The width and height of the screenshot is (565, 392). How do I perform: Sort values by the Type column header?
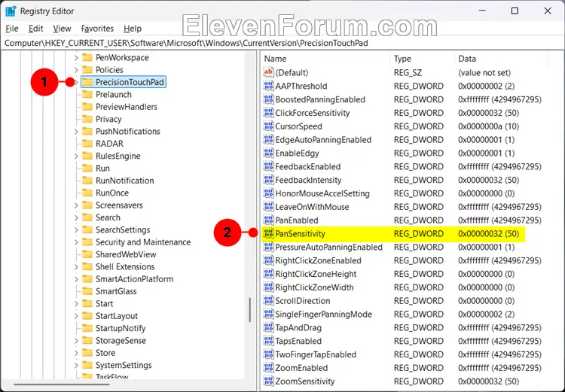pyautogui.click(x=423, y=59)
